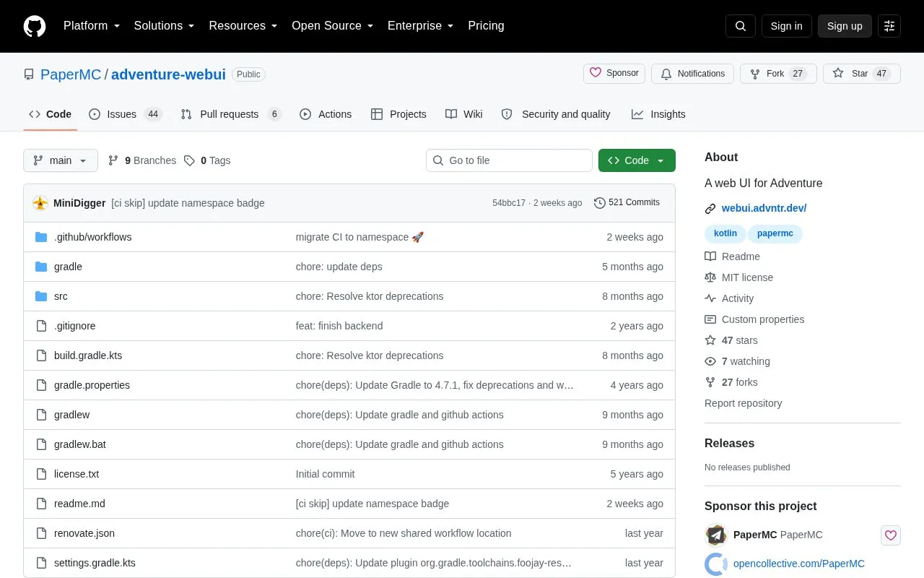924x578 pixels.
Task: Expand the main branch dropdown
Action: (61, 160)
